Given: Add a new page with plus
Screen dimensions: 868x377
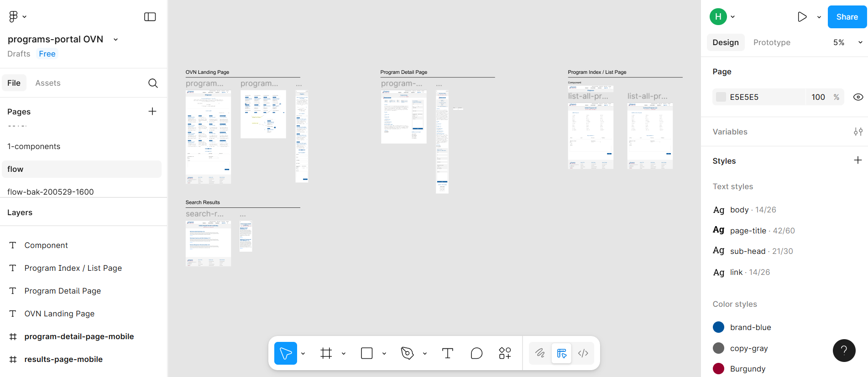Looking at the screenshot, I should point(152,111).
